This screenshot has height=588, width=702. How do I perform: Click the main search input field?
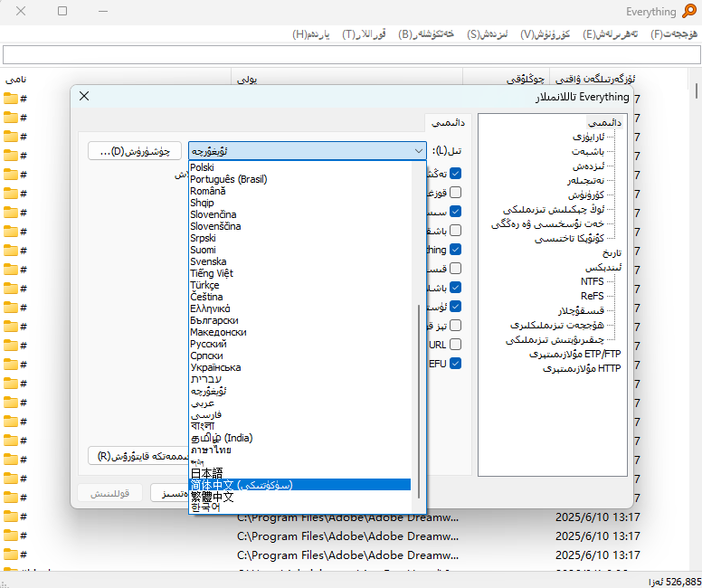pyautogui.click(x=351, y=55)
